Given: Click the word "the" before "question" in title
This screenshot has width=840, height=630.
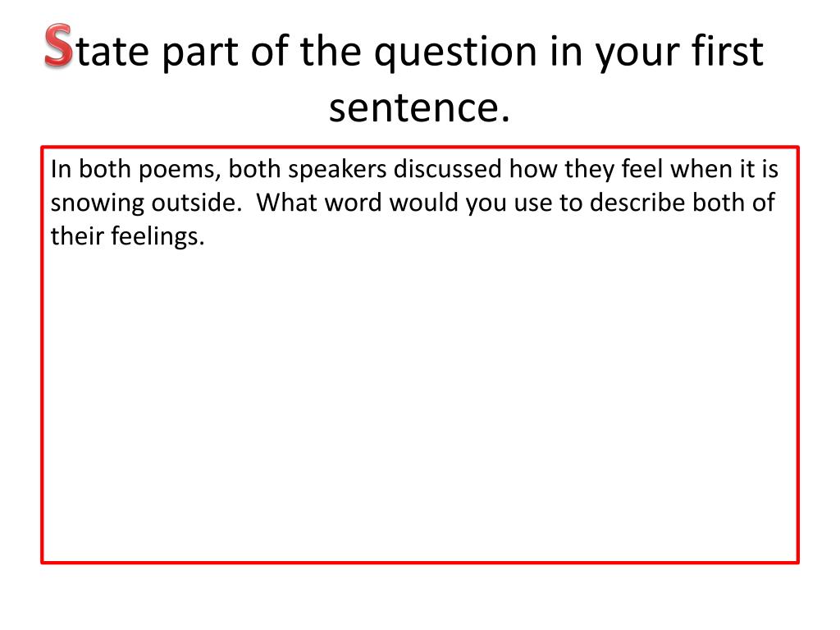Looking at the screenshot, I should coord(331,51).
